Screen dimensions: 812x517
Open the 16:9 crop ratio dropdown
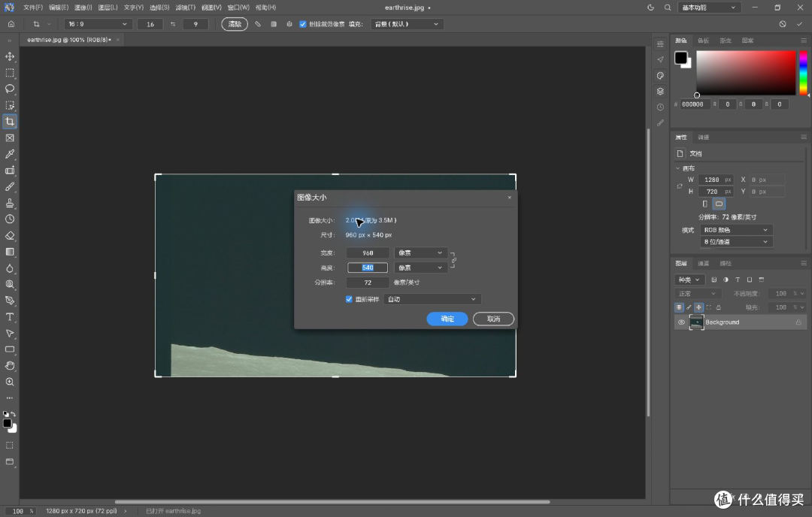pos(97,24)
